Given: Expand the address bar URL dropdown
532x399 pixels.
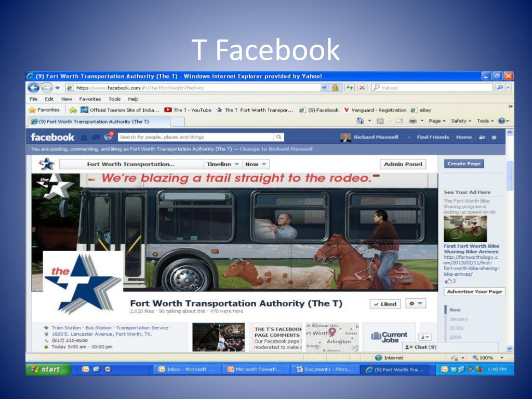Looking at the screenshot, I should (324, 88).
